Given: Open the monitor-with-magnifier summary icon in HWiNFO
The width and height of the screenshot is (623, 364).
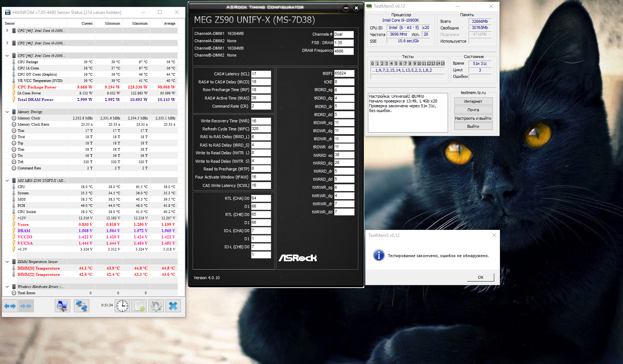Looking at the screenshot, I should pos(62,306).
